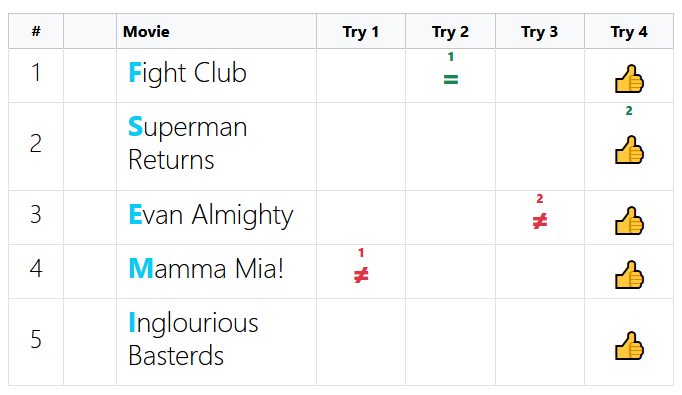Viewport: 682px width, 395px height.
Task: Select the Movie column header
Action: pyautogui.click(x=146, y=32)
